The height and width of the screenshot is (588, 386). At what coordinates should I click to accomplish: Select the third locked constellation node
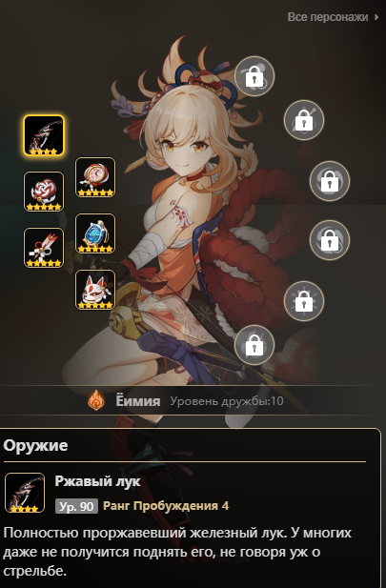(x=330, y=181)
